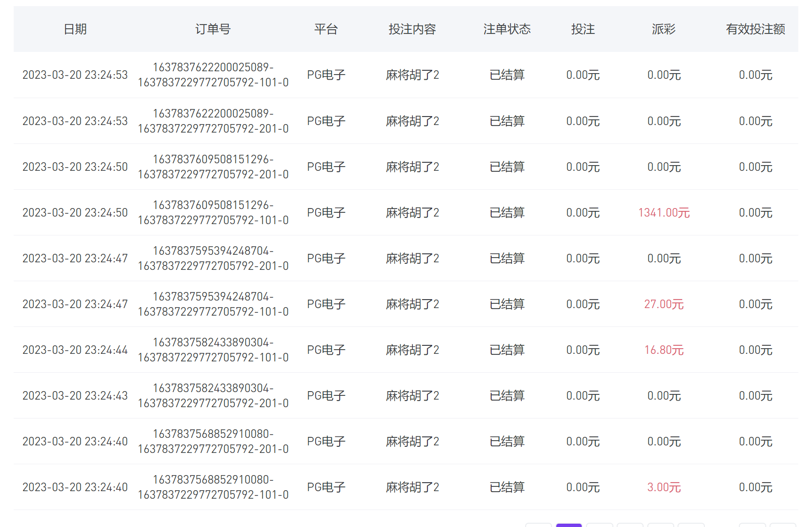Screen dimensions: 812x527
Task: Click the date 2023-03-20 23:24:43
Action: coord(75,396)
